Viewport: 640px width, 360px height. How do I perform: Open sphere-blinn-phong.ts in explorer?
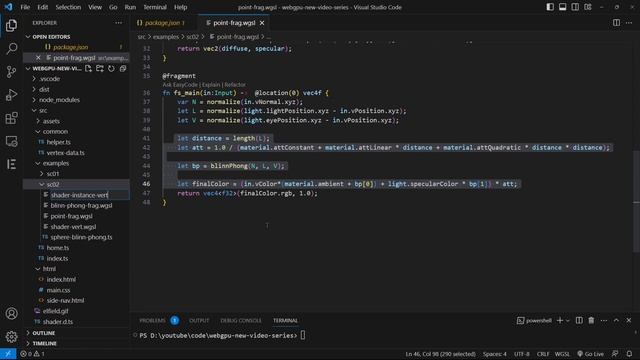tap(81, 237)
